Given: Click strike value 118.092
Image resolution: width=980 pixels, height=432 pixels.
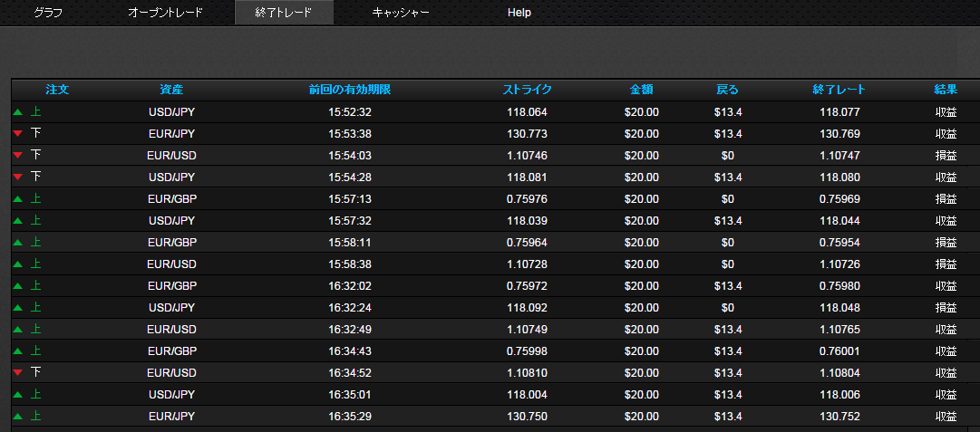Looking at the screenshot, I should point(528,308).
